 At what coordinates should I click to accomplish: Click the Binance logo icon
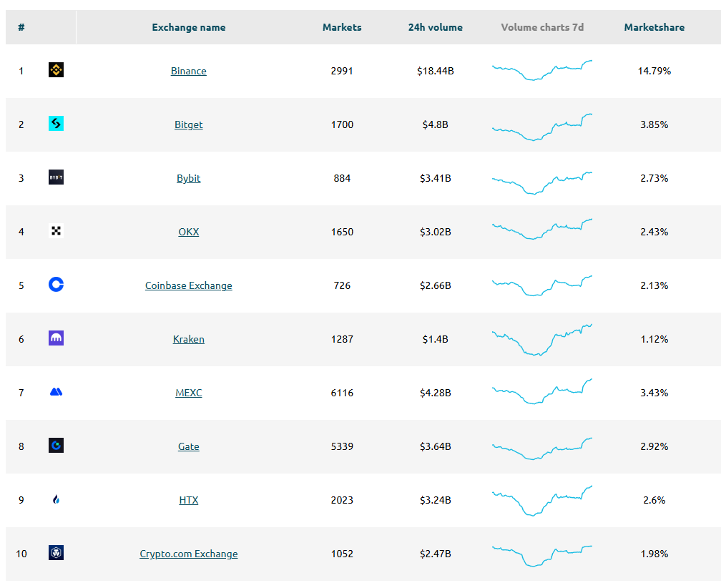(56, 70)
